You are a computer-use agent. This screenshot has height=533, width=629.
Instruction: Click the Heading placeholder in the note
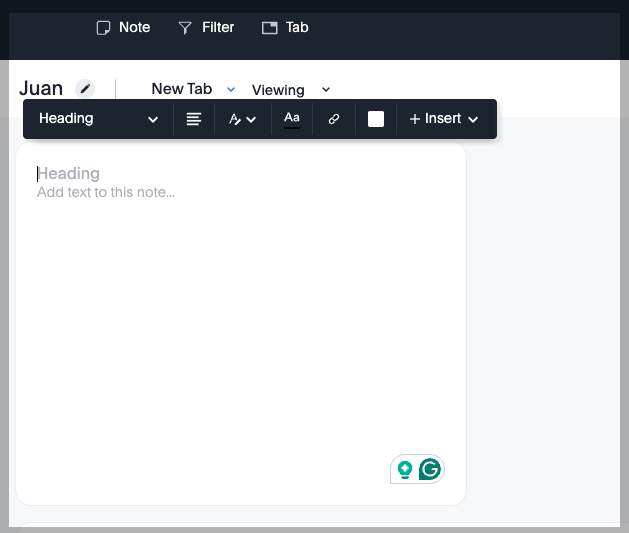69,174
